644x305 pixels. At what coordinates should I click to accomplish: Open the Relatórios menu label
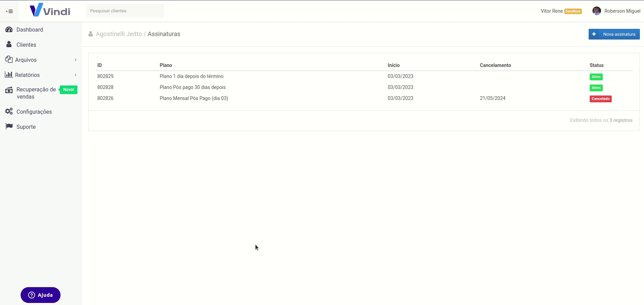pyautogui.click(x=28, y=75)
